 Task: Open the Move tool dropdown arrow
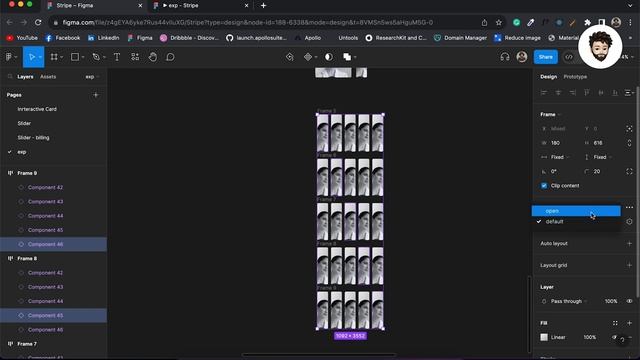40,58
